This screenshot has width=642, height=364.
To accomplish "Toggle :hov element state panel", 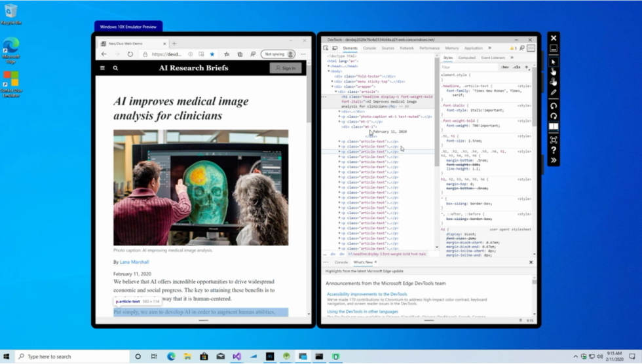I will click(x=505, y=67).
